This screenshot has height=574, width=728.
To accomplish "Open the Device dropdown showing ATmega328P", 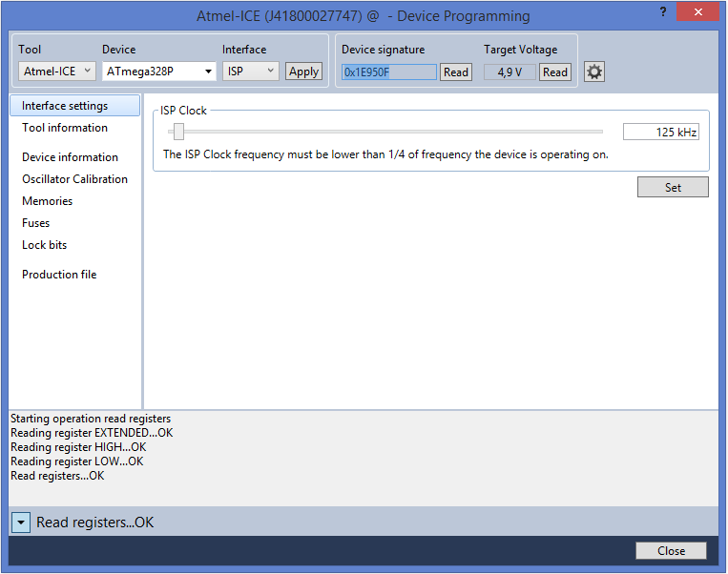I will [158, 72].
